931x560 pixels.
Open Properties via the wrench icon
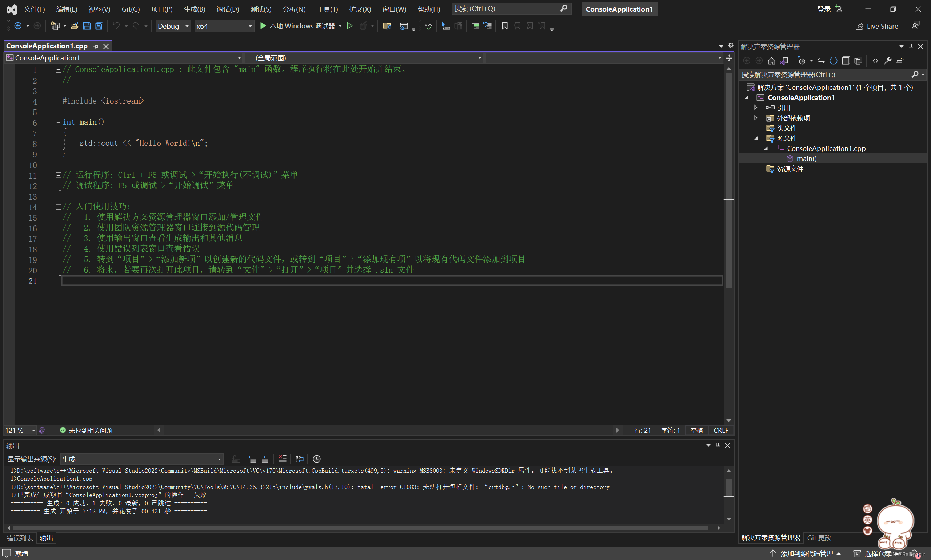[888, 60]
